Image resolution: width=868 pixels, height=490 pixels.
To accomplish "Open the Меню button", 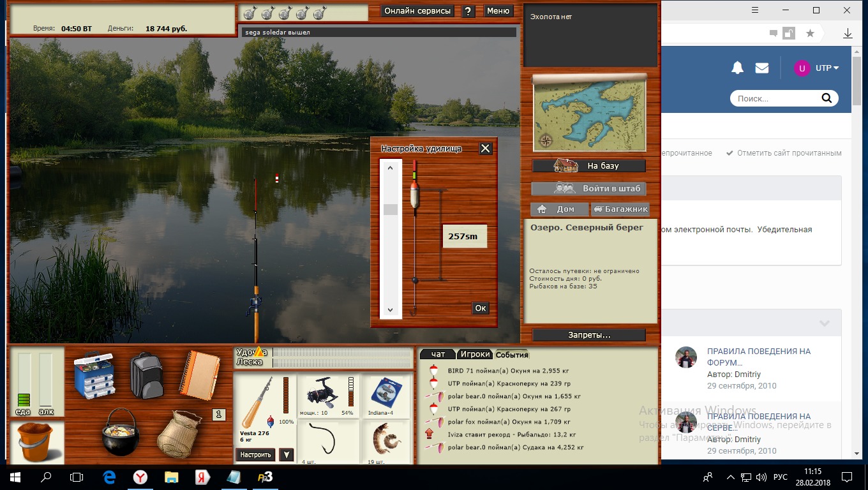I will point(498,11).
